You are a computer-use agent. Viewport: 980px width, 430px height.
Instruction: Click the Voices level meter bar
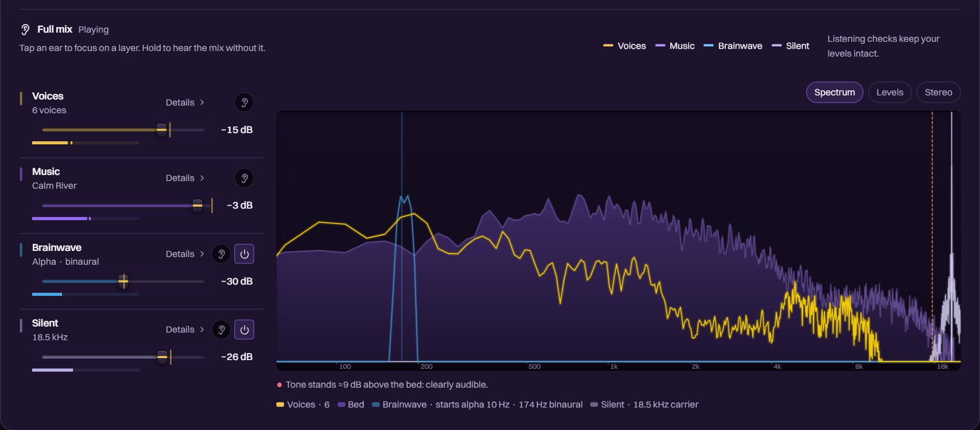pyautogui.click(x=86, y=143)
